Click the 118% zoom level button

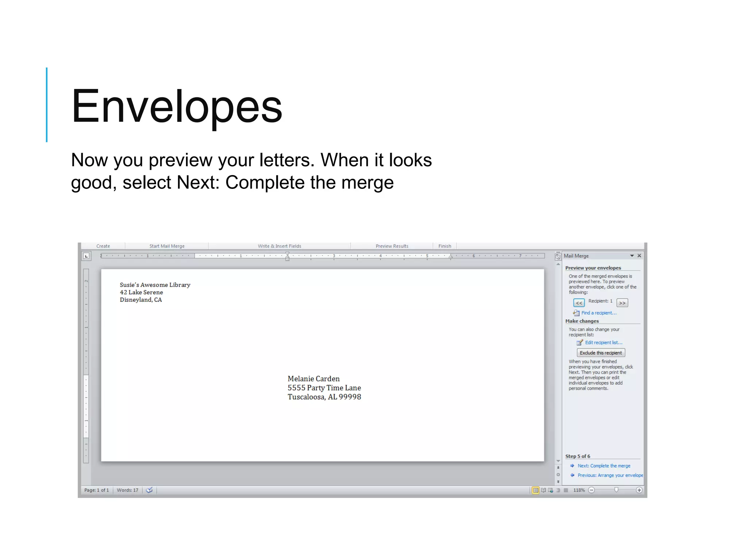(579, 490)
